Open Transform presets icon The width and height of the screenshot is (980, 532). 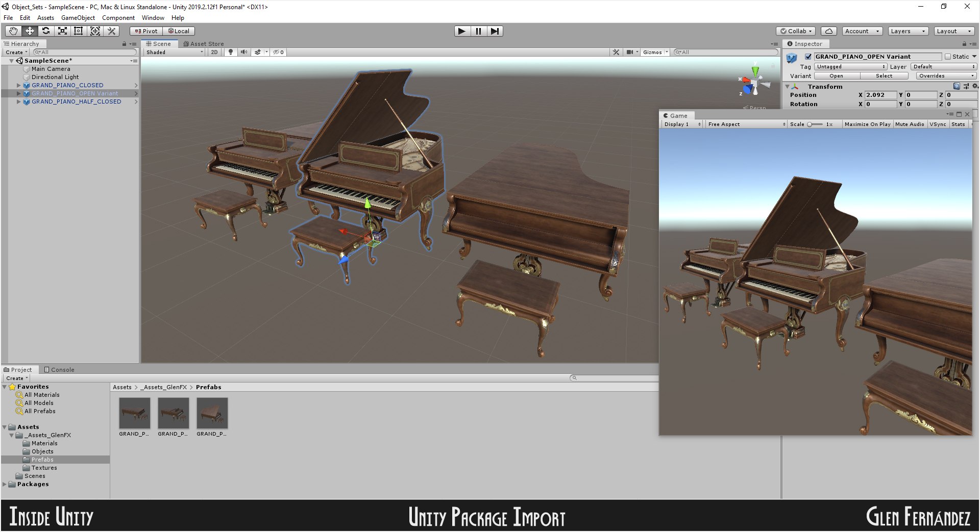click(x=966, y=86)
